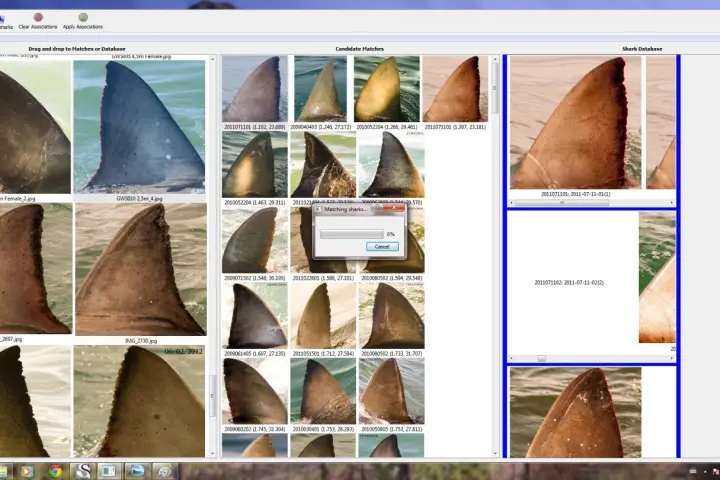Click the matching progress bar at 0%
Screen dimensions: 720x480
click(x=352, y=234)
